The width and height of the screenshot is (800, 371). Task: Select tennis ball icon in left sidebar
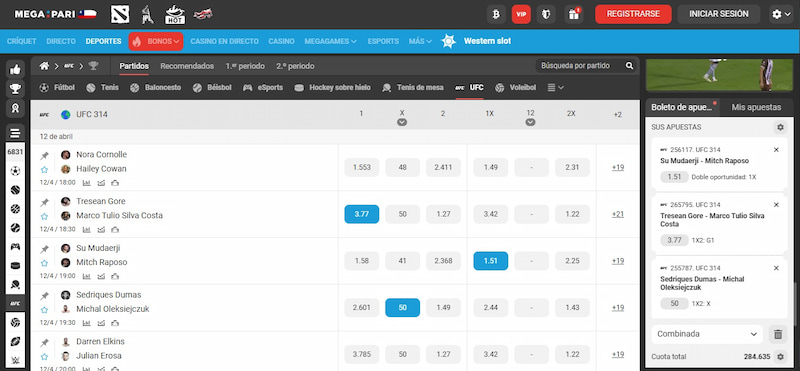point(15,190)
